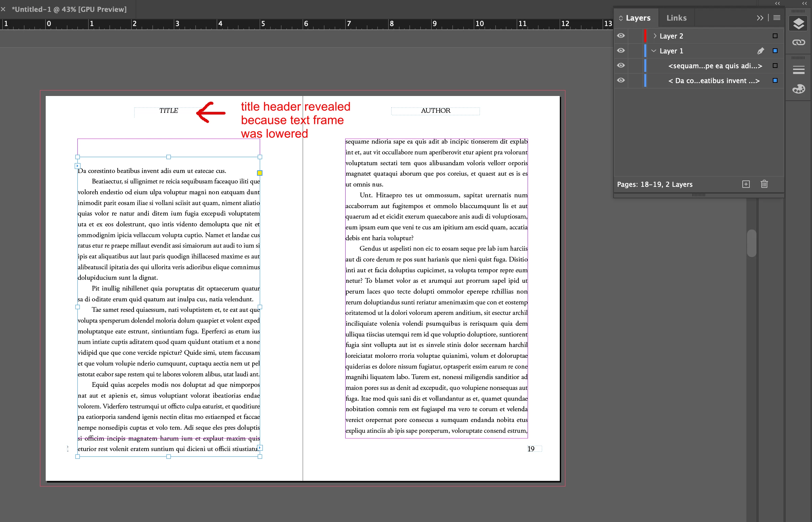Open the Layers panel dock icon

tap(798, 24)
